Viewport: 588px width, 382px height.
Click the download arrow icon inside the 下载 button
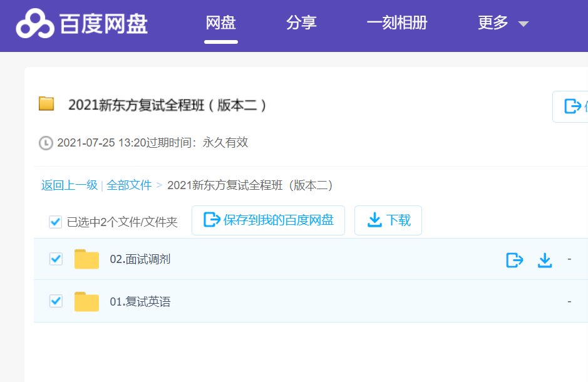[x=374, y=220]
